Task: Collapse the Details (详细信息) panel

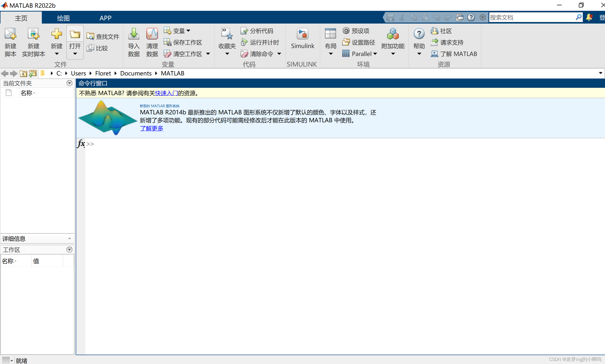Action: coord(69,239)
